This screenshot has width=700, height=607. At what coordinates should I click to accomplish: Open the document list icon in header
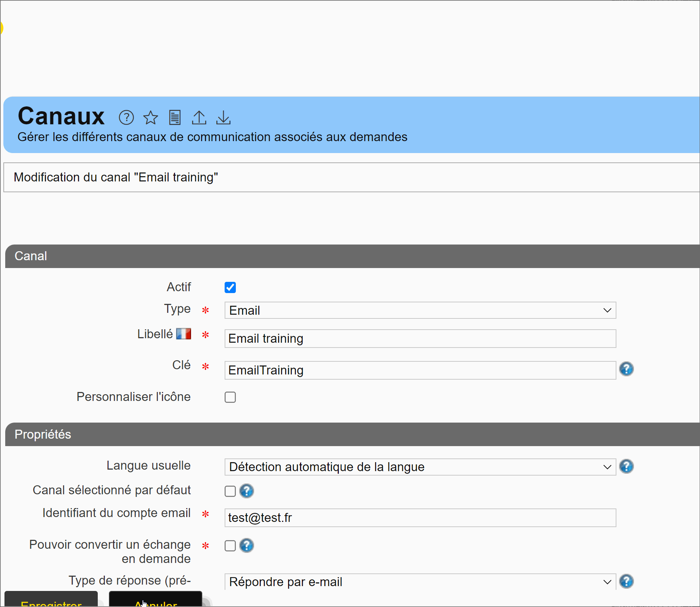coord(175,118)
